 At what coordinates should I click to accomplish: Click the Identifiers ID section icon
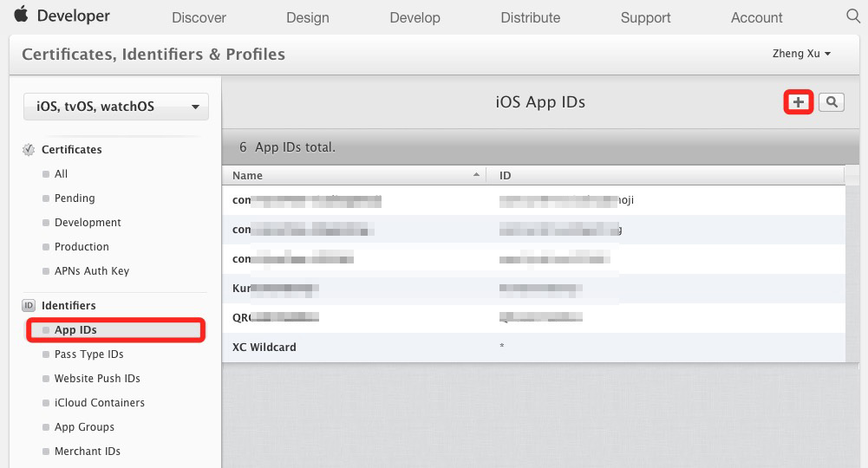click(x=29, y=306)
